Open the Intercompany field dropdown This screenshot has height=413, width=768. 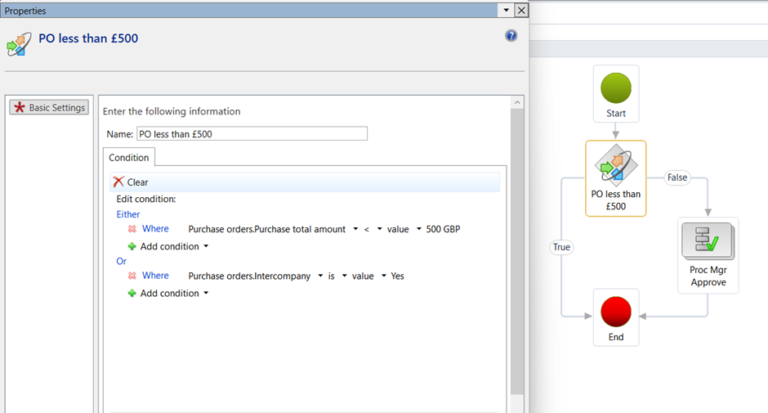[320, 276]
